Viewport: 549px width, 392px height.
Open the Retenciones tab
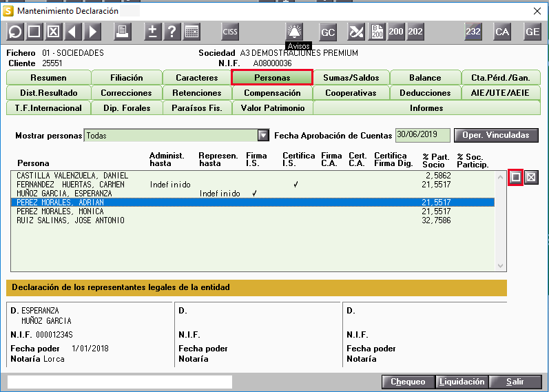(197, 93)
